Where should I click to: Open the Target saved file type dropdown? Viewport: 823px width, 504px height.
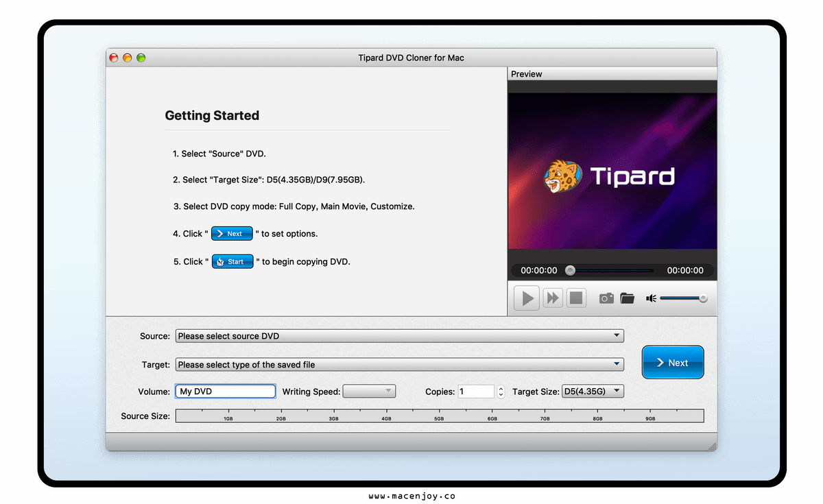coord(399,365)
